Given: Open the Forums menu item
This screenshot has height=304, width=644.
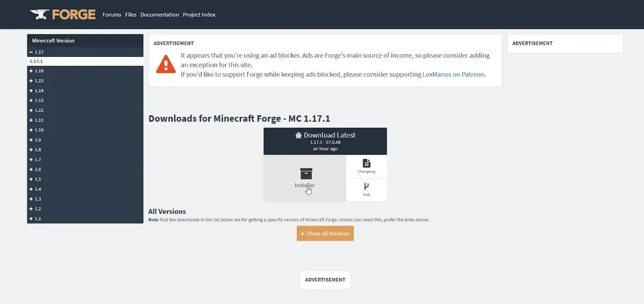Looking at the screenshot, I should 112,14.
